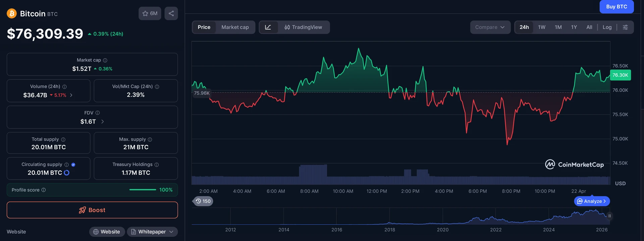644x241 pixels.
Task: Show Treasury Holdings info icon
Action: (x=157, y=164)
